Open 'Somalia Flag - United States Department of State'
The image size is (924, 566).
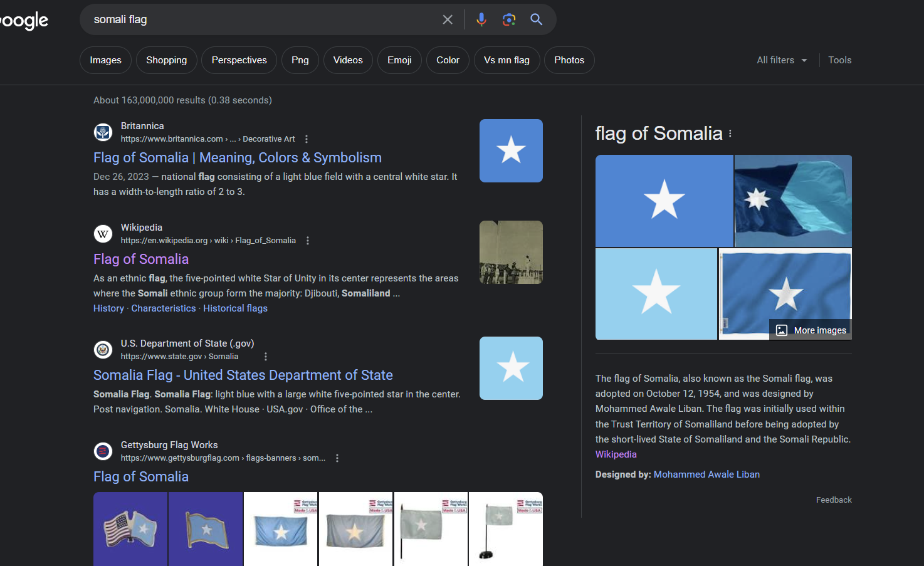[243, 375]
